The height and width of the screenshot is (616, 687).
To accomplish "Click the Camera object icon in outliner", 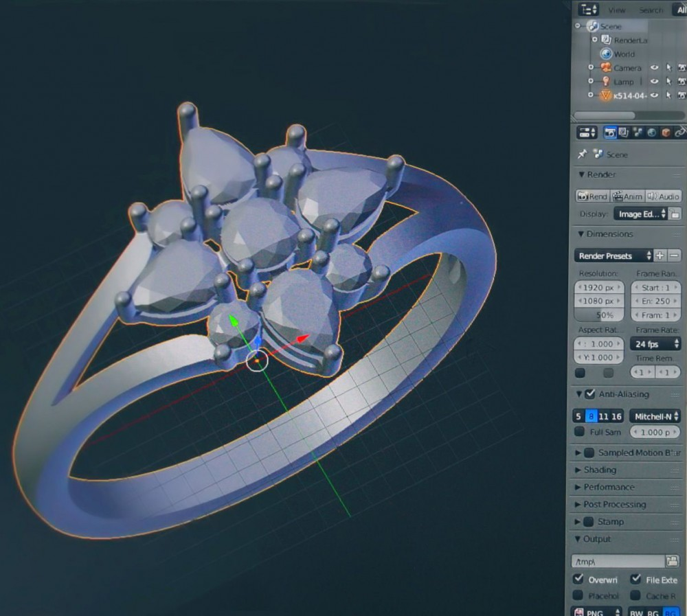I will (606, 67).
